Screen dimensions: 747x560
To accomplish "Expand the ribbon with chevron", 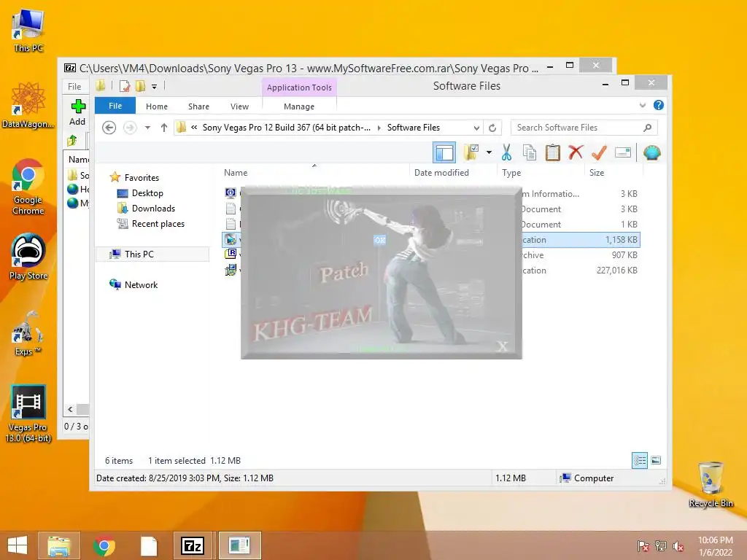I will click(x=642, y=105).
